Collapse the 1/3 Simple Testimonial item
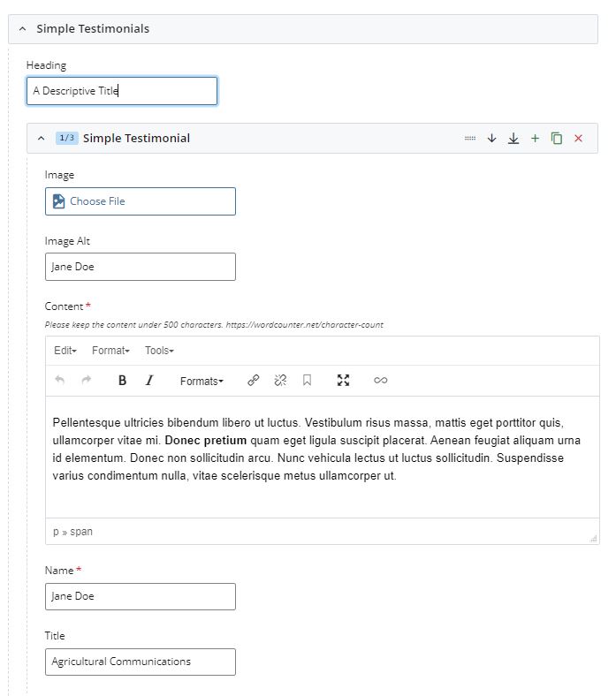This screenshot has width=616, height=696. pyautogui.click(x=41, y=139)
